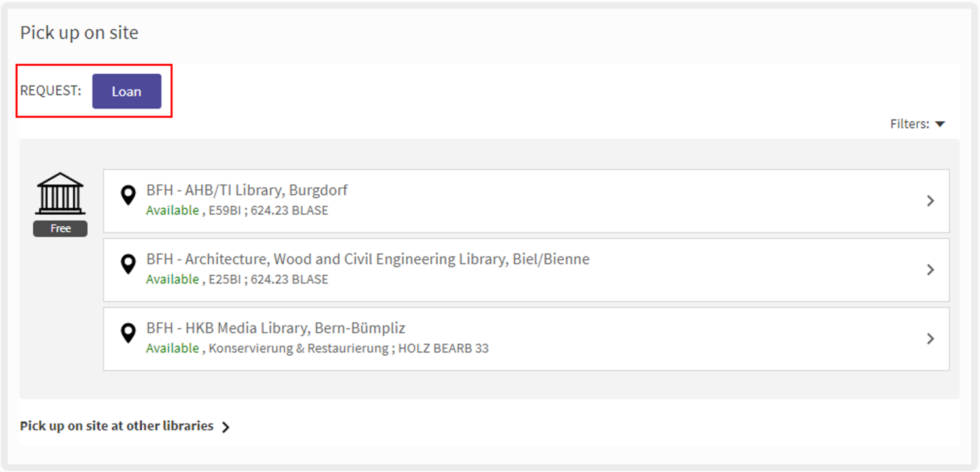Open Pick up on site at other libraries

117,426
